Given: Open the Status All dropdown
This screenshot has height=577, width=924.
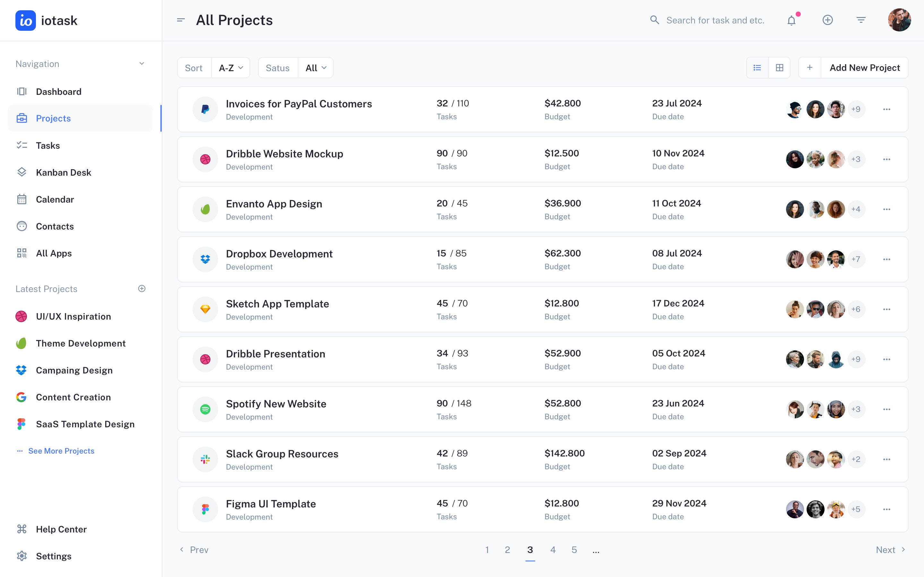Looking at the screenshot, I should pyautogui.click(x=315, y=68).
